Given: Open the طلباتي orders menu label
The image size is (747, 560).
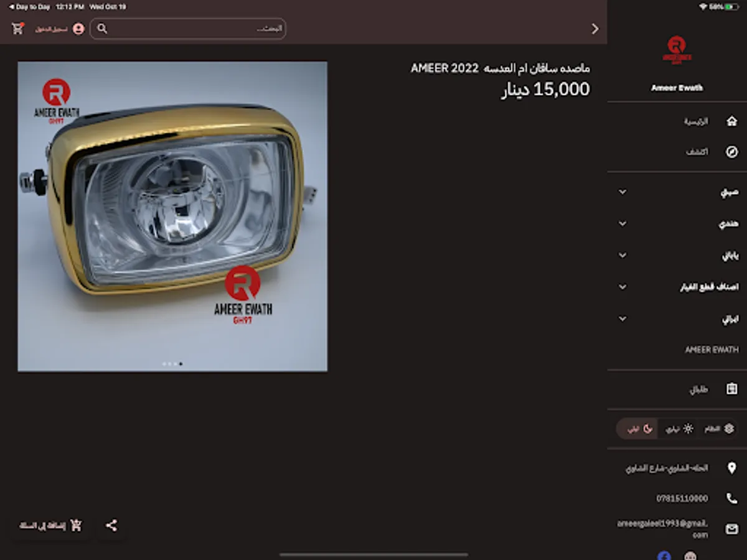Looking at the screenshot, I should tap(698, 390).
